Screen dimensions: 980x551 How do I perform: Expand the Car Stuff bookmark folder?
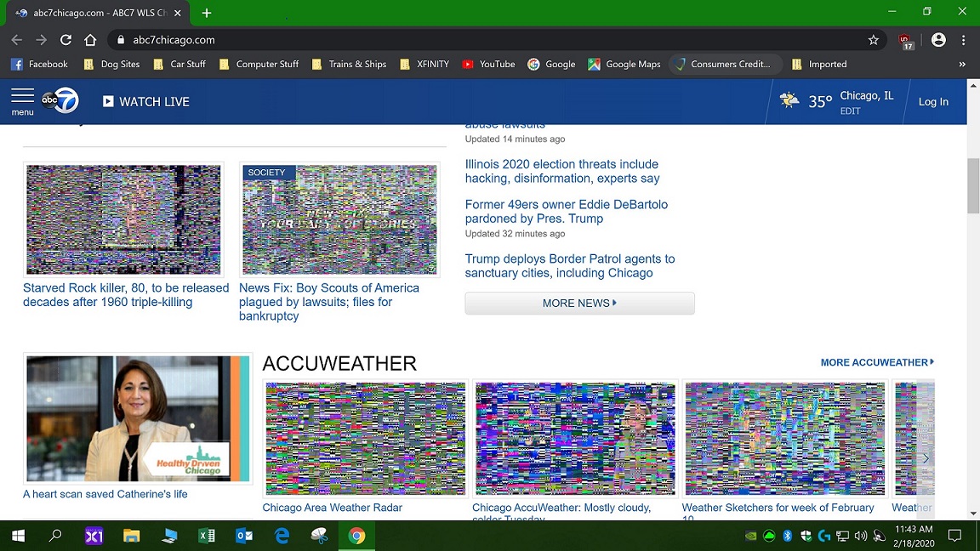coord(179,64)
